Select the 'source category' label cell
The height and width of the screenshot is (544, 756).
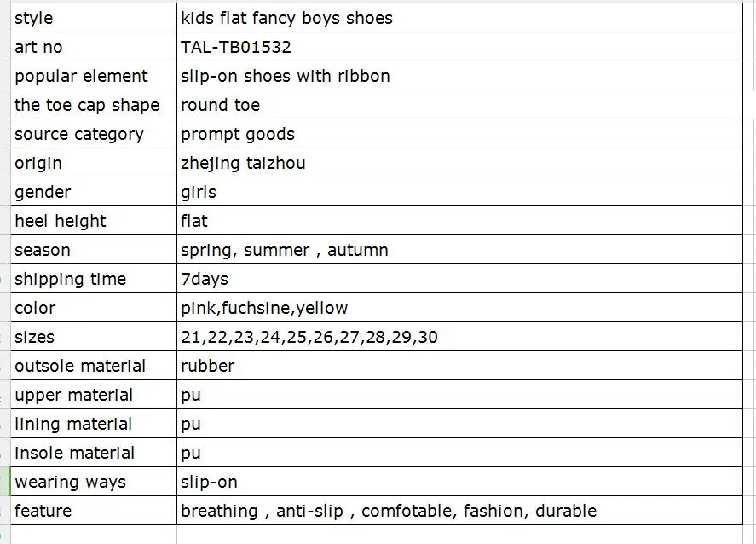coord(79,134)
